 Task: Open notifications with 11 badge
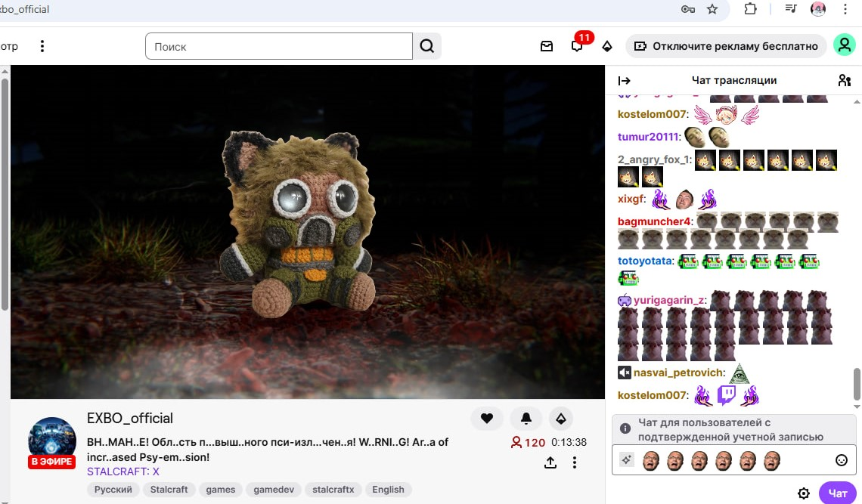pyautogui.click(x=577, y=46)
